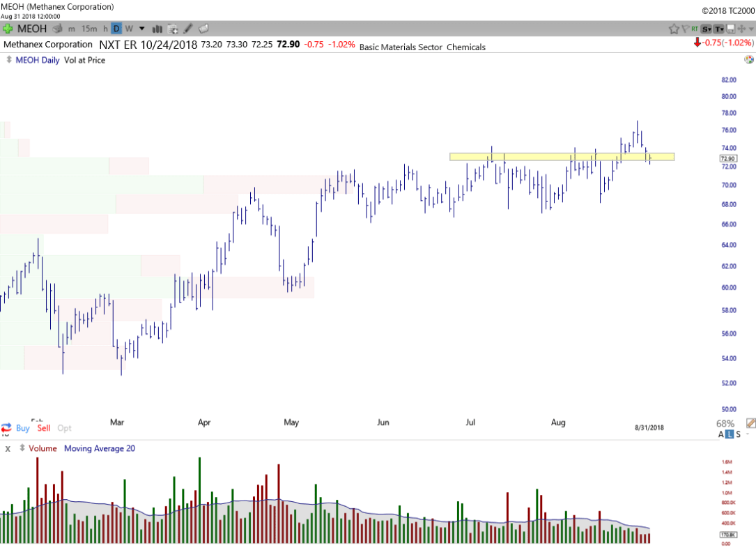This screenshot has width=756, height=550.
Task: Flag the MEOH symbol
Action: [x=685, y=29]
